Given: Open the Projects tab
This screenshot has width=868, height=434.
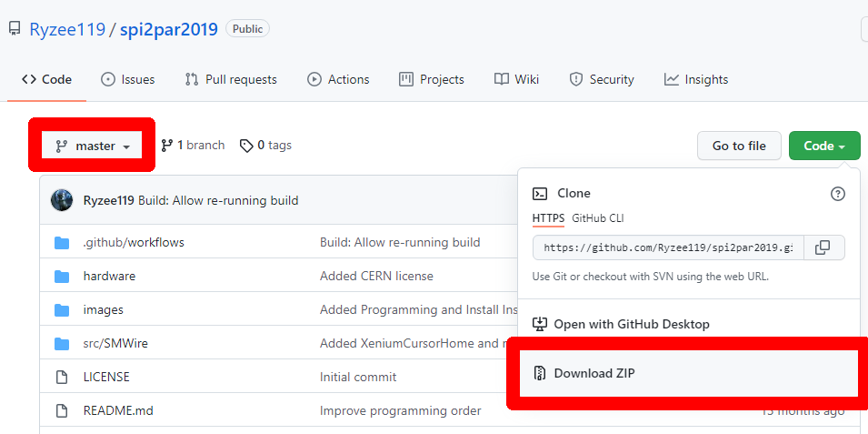Looking at the screenshot, I should pos(432,80).
